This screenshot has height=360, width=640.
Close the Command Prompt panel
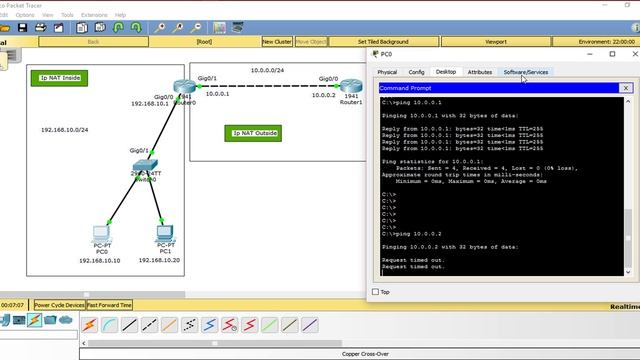[626, 88]
